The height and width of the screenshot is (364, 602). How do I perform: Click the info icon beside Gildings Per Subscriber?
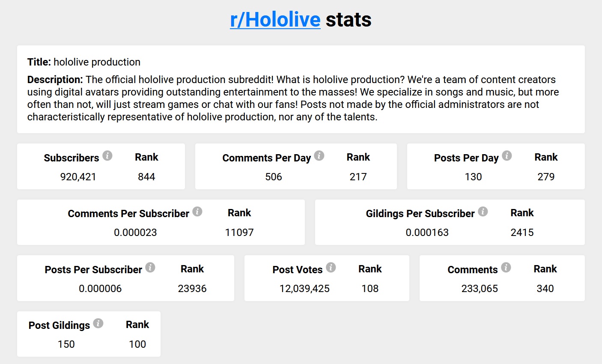click(x=483, y=211)
